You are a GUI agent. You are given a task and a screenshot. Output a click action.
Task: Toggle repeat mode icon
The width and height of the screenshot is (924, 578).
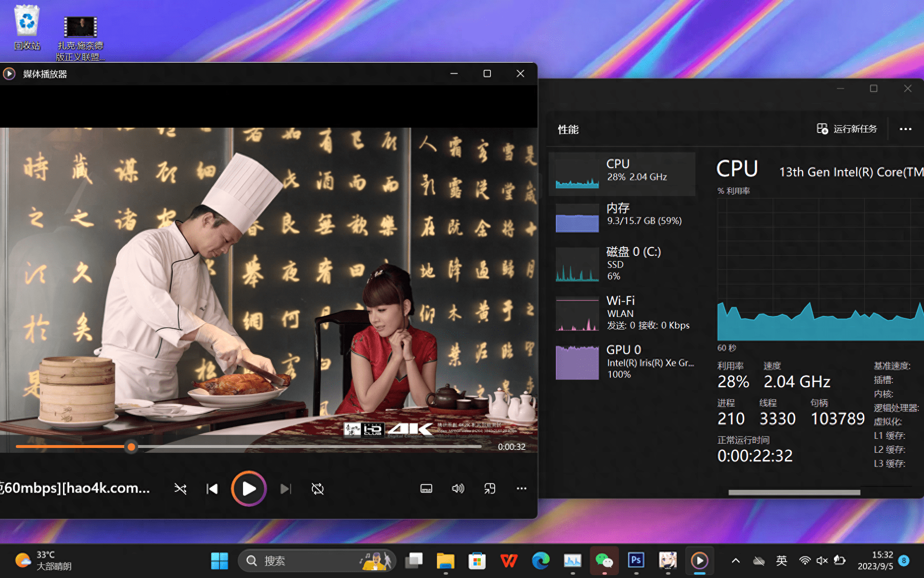[318, 489]
